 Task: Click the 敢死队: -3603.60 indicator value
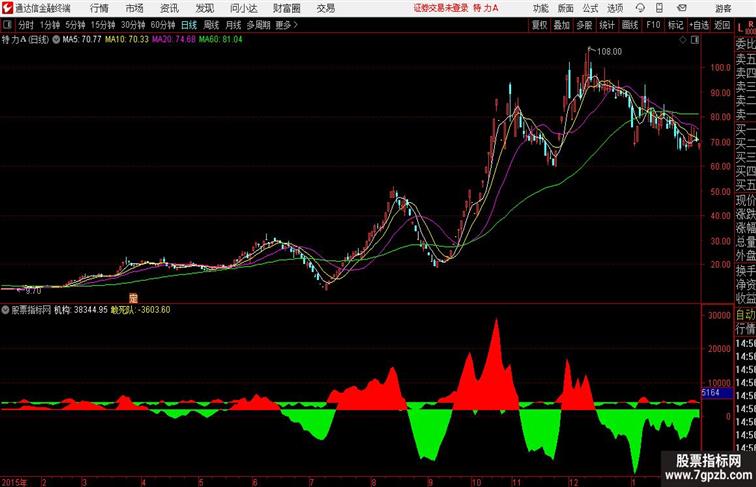140,310
